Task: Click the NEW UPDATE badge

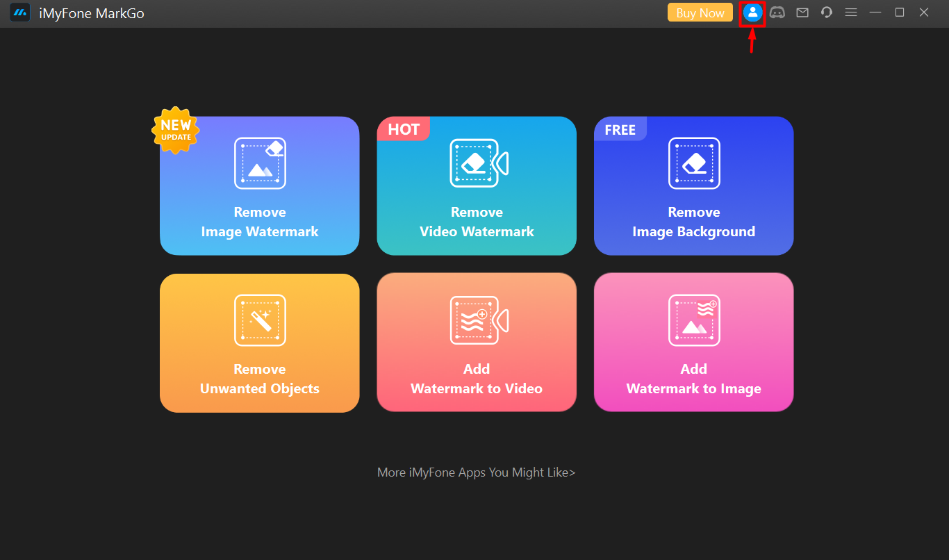Action: (x=176, y=129)
